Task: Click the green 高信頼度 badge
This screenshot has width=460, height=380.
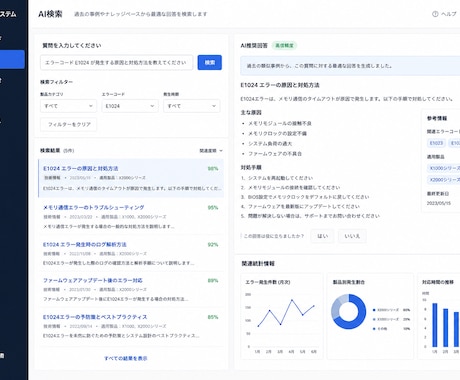Action: (284, 46)
